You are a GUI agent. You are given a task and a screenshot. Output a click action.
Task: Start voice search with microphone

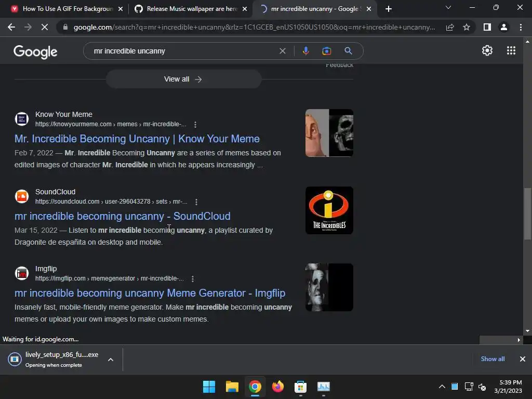coord(305,51)
